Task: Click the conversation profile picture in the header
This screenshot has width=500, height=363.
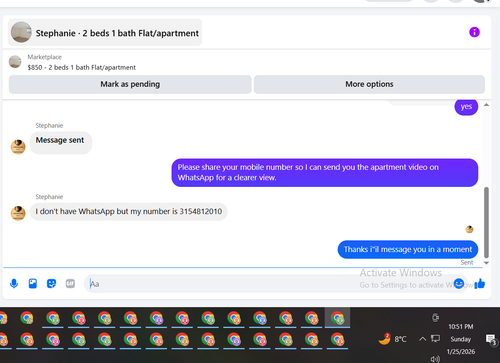Action: click(21, 32)
